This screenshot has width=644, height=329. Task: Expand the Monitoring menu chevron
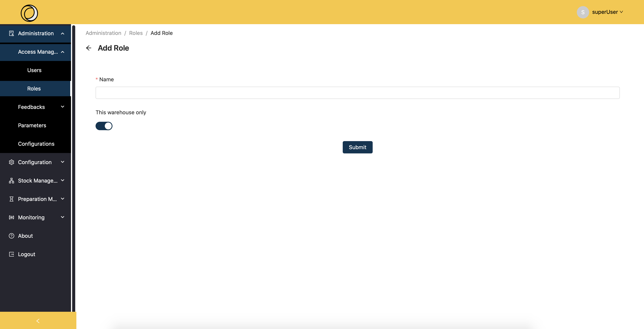tap(63, 217)
